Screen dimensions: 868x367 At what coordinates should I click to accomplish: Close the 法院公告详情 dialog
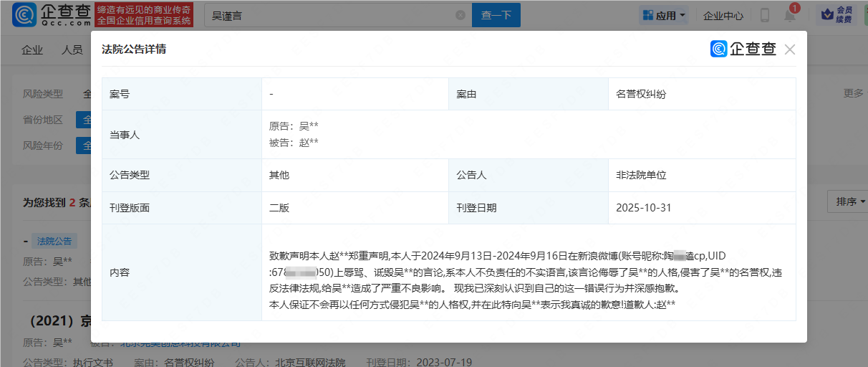(790, 49)
